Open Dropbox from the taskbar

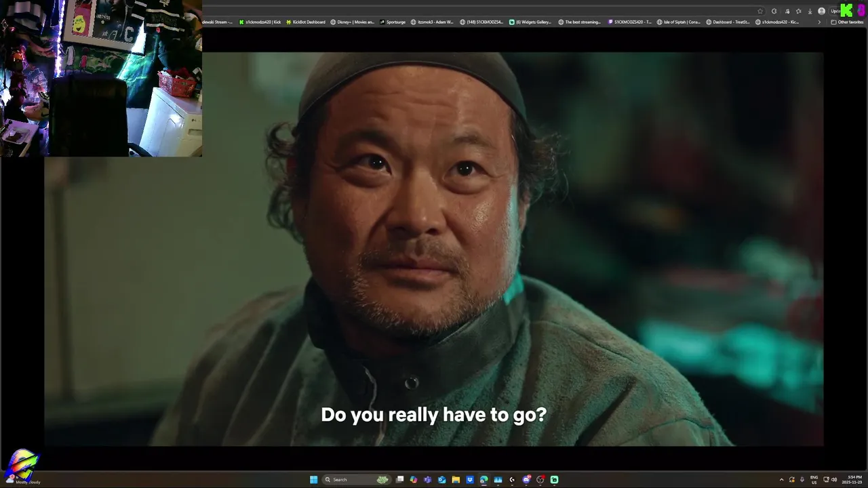pos(470,480)
